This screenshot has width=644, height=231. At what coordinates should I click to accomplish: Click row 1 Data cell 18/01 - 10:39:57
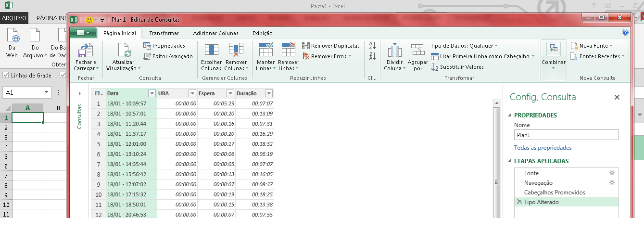point(131,103)
